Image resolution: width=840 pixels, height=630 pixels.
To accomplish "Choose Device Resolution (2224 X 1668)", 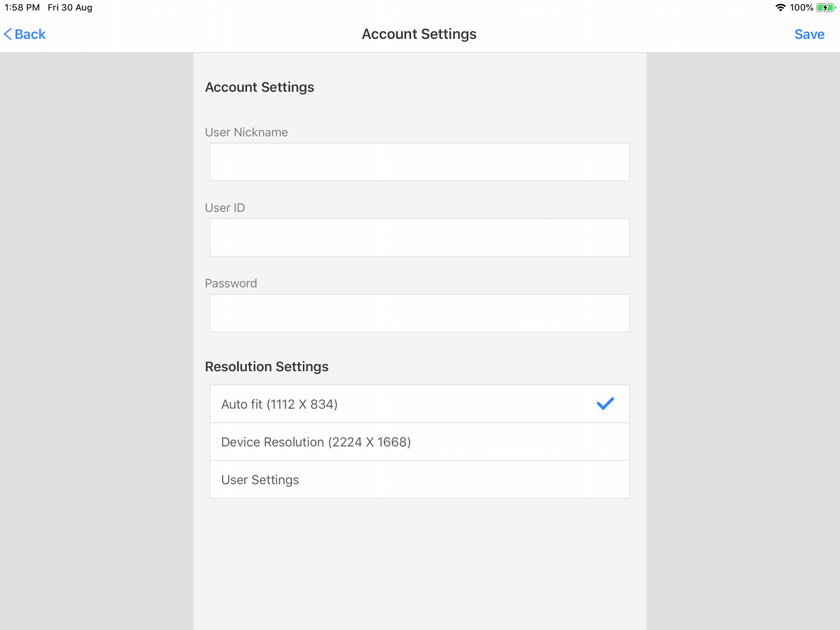I will 420,442.
